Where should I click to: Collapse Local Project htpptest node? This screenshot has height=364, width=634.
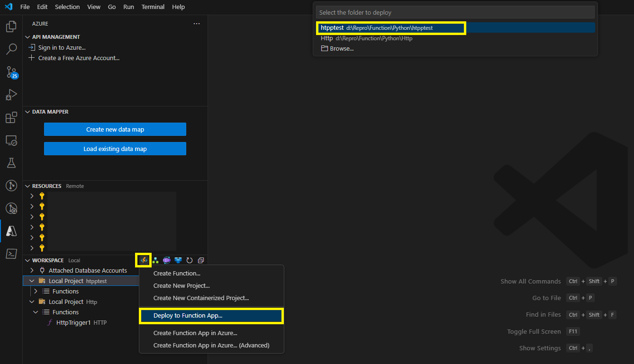pyautogui.click(x=32, y=281)
